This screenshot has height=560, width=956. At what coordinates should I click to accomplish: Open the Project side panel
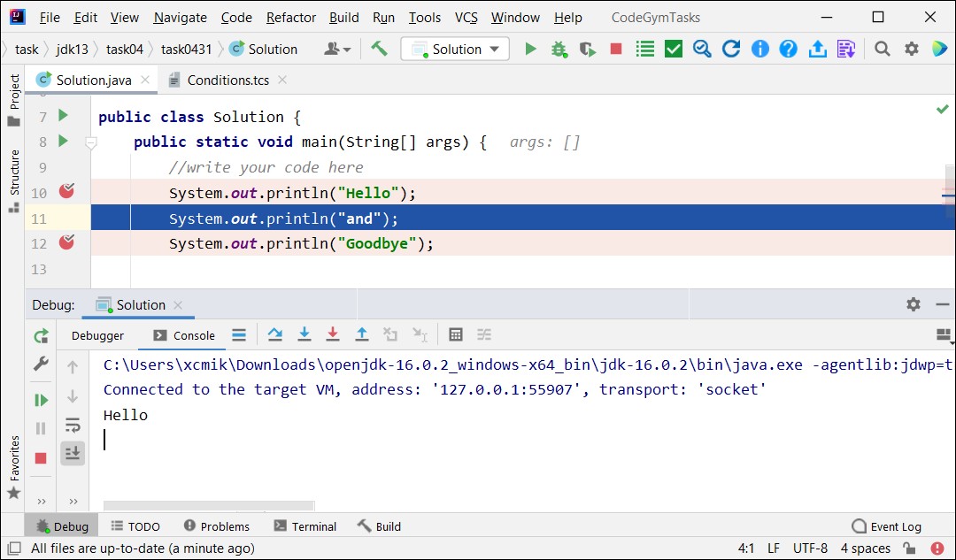click(13, 99)
